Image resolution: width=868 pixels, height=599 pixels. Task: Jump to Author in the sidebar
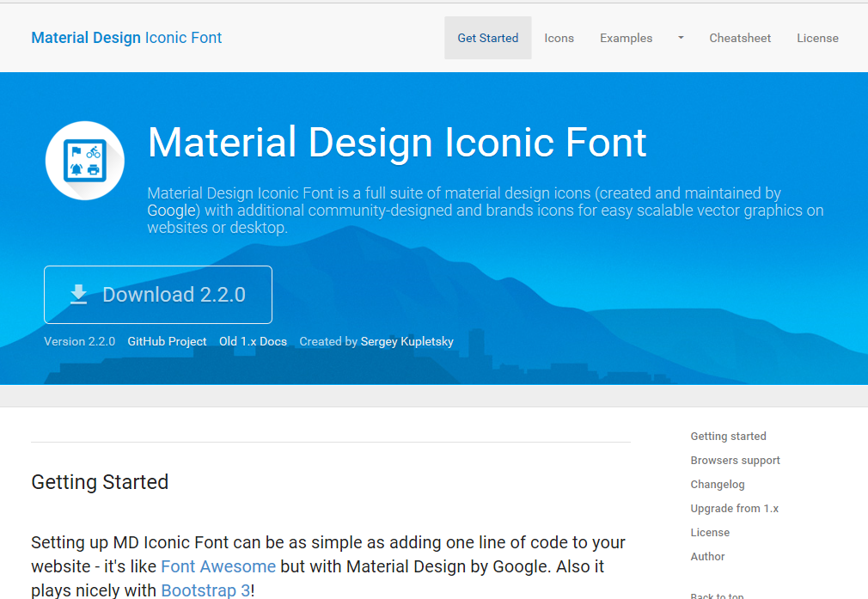(707, 556)
